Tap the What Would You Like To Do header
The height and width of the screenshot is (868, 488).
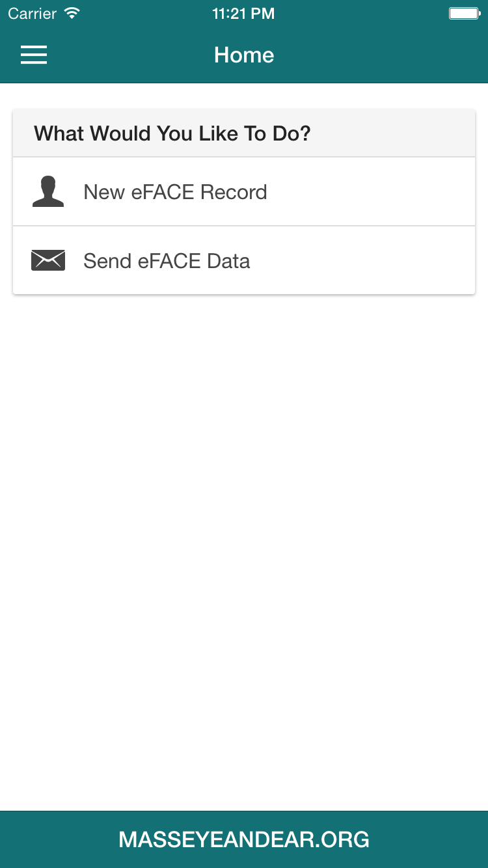(172, 133)
